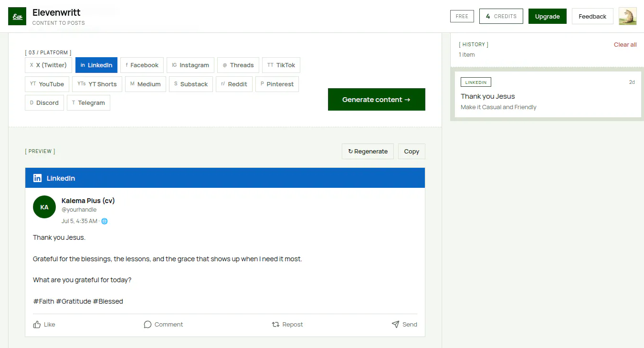Select the Threads platform
Image resolution: width=644 pixels, height=348 pixels.
coord(238,65)
